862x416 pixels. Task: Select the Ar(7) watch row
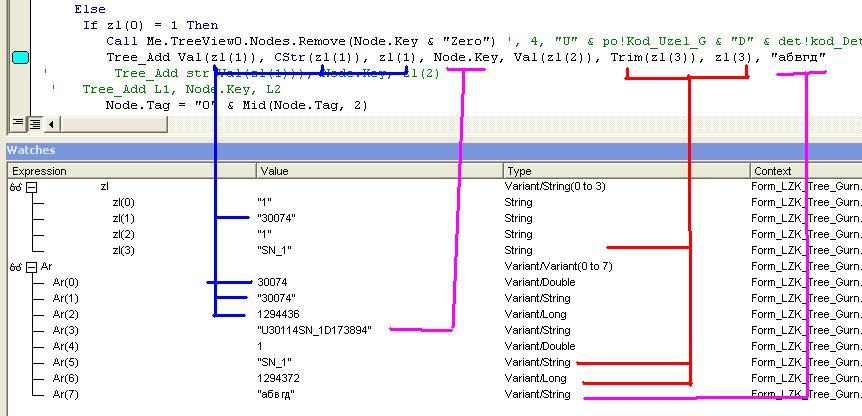434,394
